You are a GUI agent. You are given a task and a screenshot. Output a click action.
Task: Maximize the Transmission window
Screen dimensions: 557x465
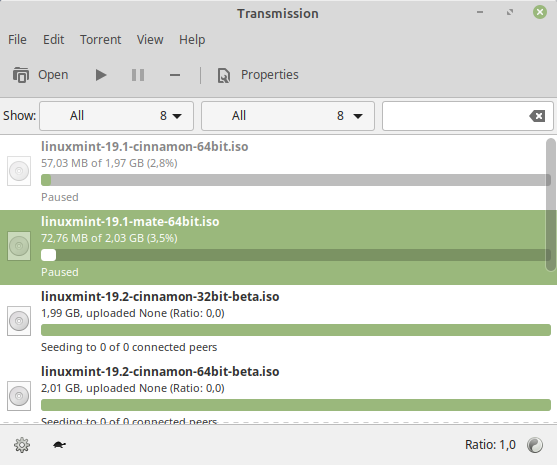point(510,12)
